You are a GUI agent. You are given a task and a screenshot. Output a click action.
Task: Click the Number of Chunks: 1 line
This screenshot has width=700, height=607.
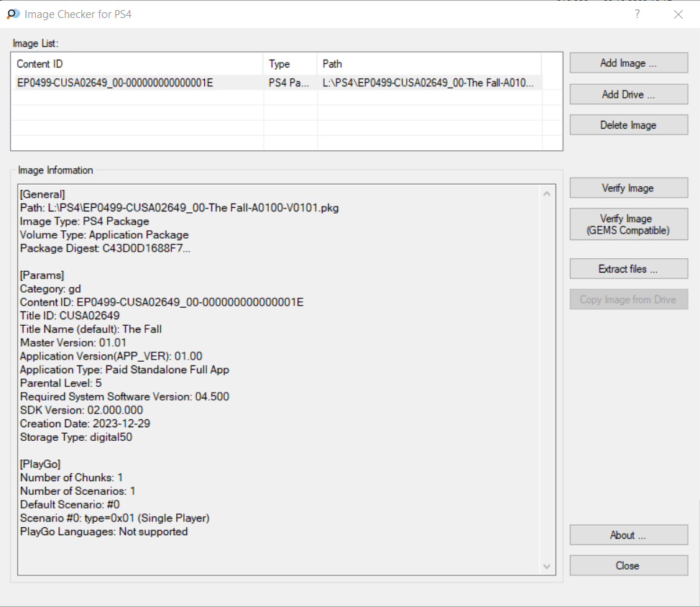[71, 478]
